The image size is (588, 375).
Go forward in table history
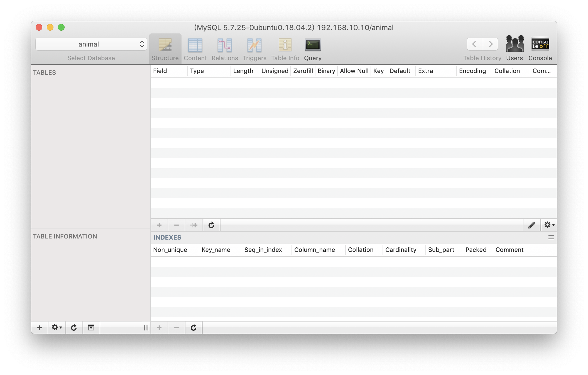click(491, 44)
